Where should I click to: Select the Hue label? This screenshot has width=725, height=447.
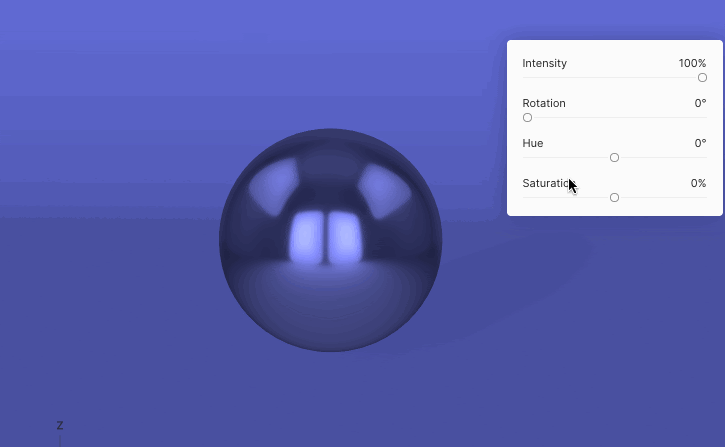533,143
